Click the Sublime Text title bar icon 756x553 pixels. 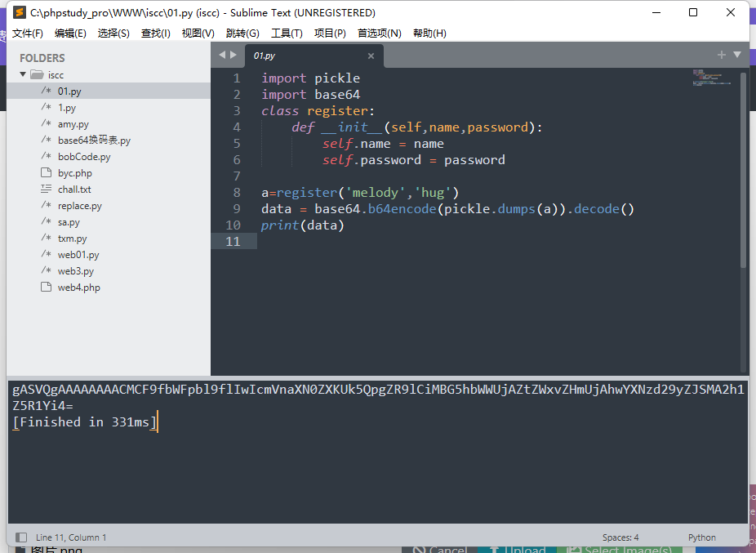pos(20,12)
